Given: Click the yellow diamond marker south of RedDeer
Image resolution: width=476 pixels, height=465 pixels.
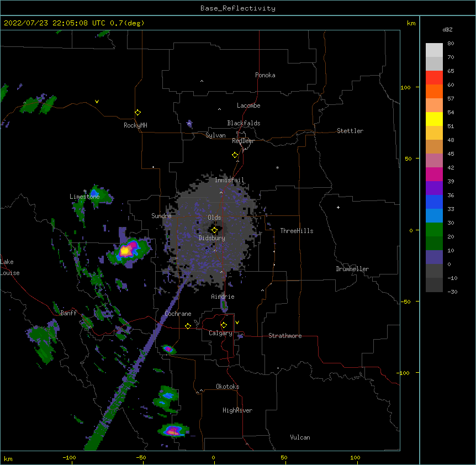Looking at the screenshot, I should tap(235, 155).
